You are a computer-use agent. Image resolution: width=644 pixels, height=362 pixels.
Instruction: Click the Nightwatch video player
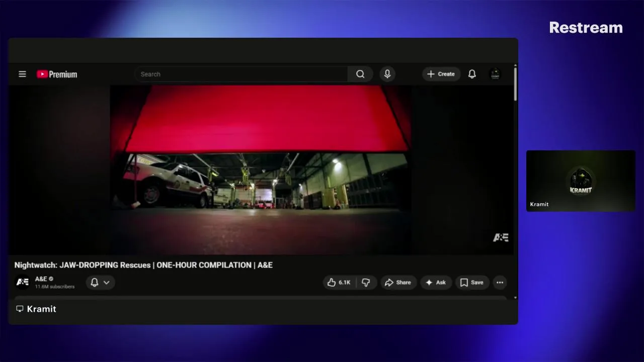click(x=261, y=169)
